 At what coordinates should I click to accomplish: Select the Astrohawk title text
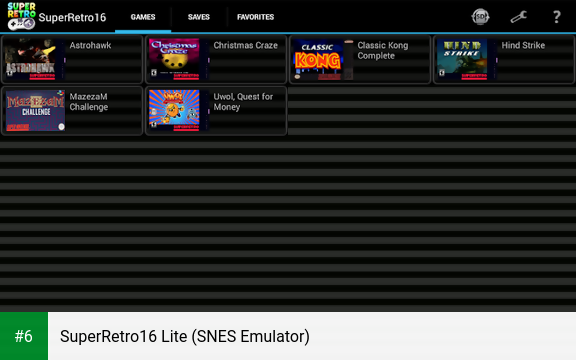(90, 46)
